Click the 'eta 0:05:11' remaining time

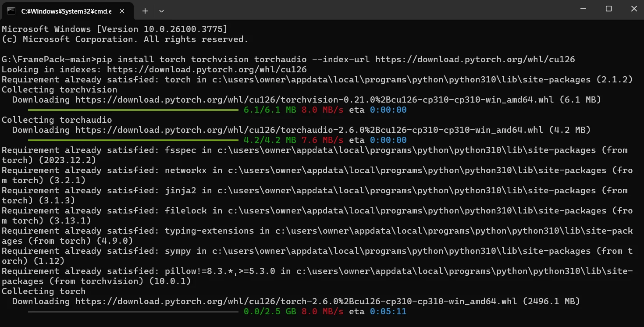tap(378, 312)
